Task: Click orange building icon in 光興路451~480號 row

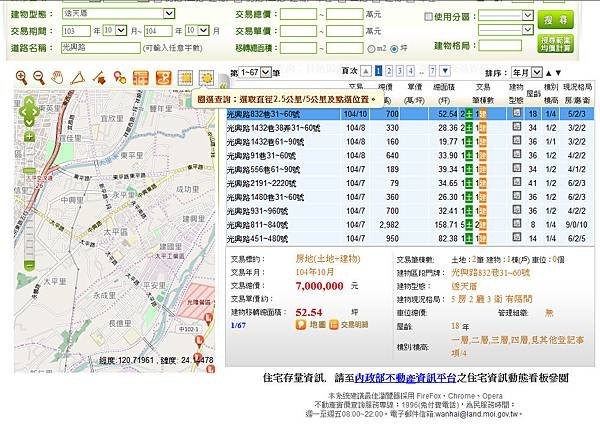Action: [x=483, y=238]
